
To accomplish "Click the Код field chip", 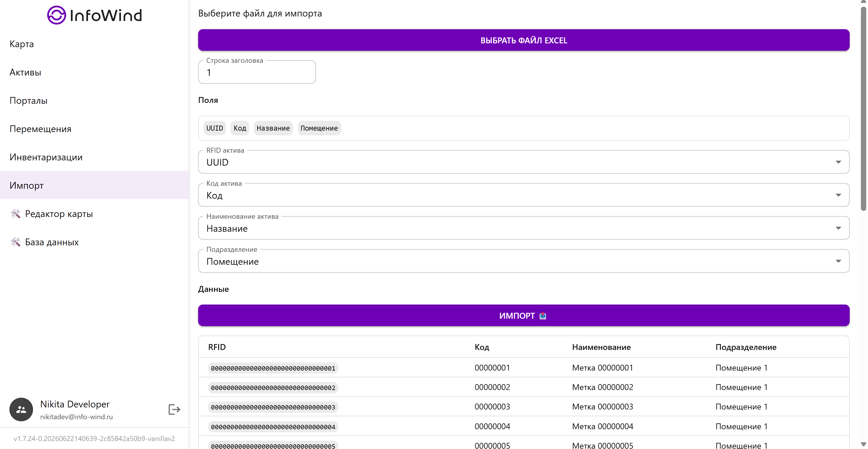I will [x=240, y=128].
